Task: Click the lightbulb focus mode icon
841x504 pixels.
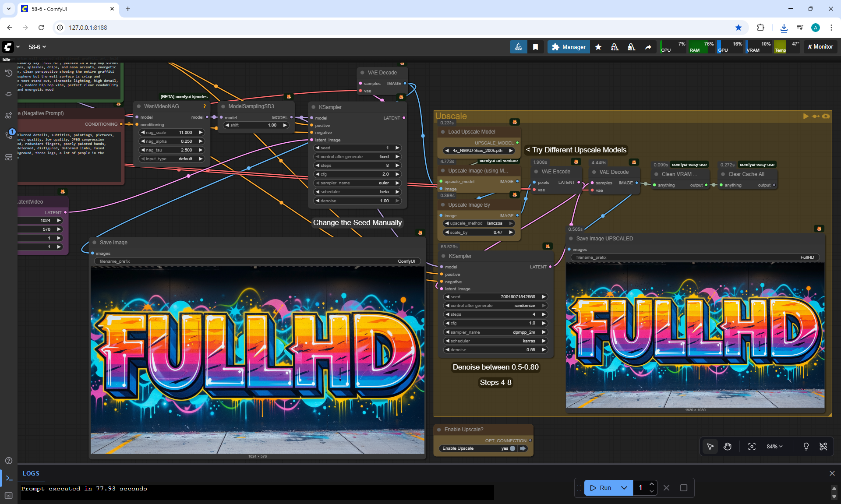Action: [x=806, y=446]
